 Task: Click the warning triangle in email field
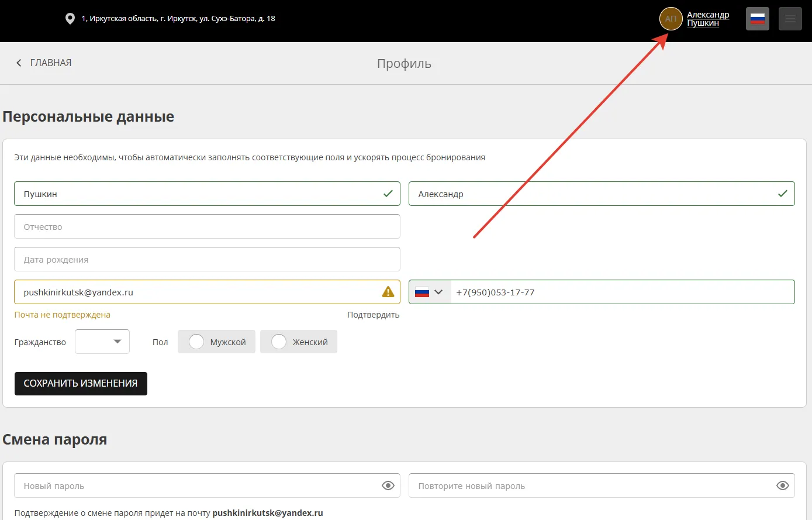click(x=388, y=291)
